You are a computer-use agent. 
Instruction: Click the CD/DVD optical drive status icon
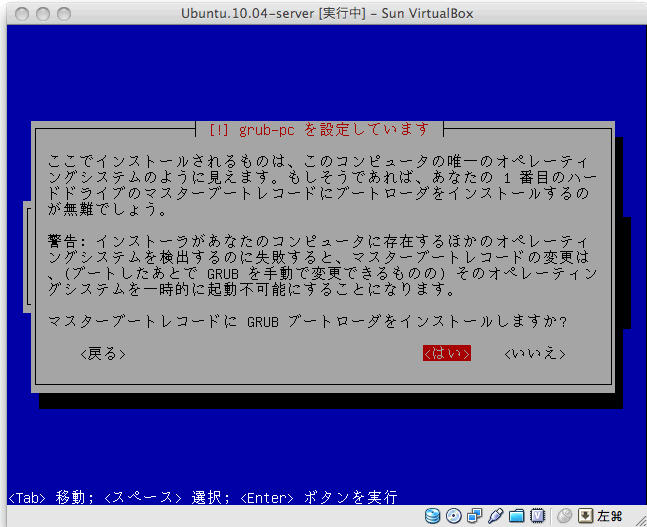[454, 516]
